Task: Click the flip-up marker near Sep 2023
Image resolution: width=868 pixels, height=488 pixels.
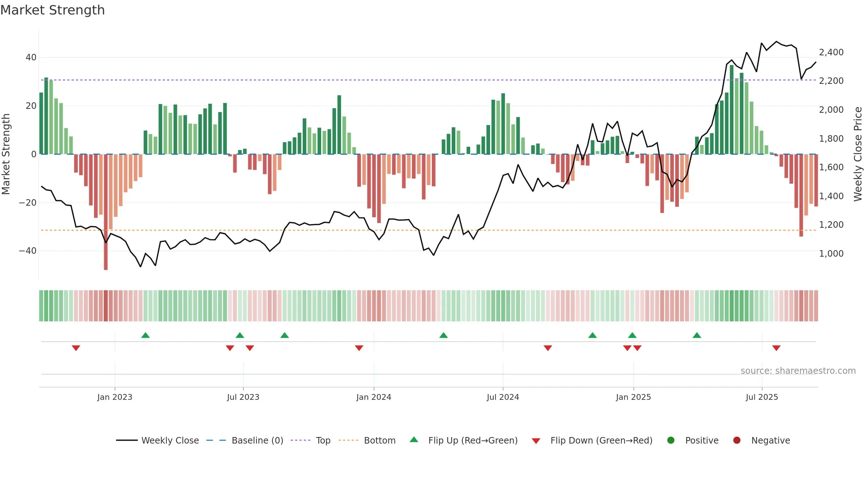Action: 285,335
